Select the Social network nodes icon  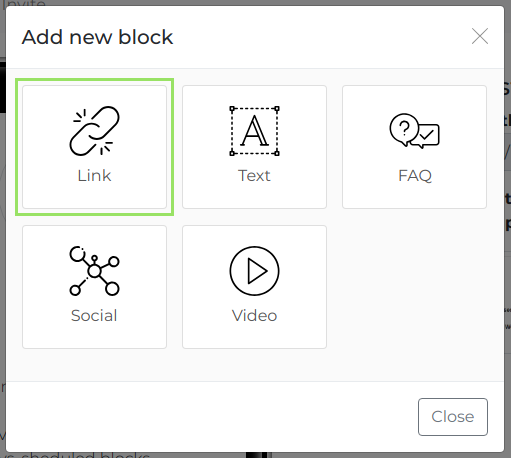point(94,271)
